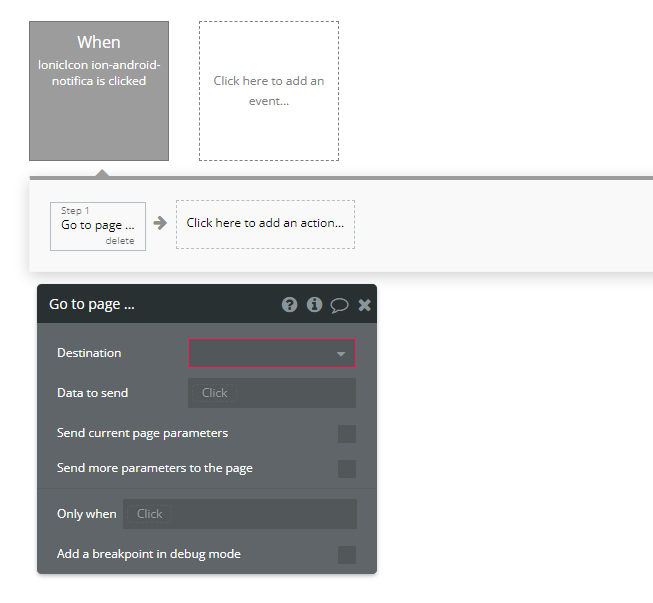Screen dimensions: 653x603
Task: Click the Data to send field
Action: pos(272,393)
